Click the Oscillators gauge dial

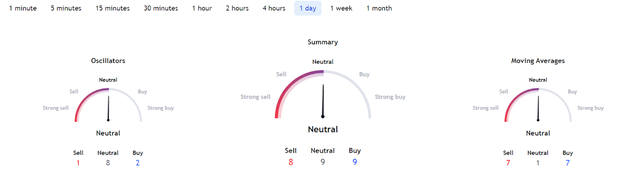coord(108,106)
